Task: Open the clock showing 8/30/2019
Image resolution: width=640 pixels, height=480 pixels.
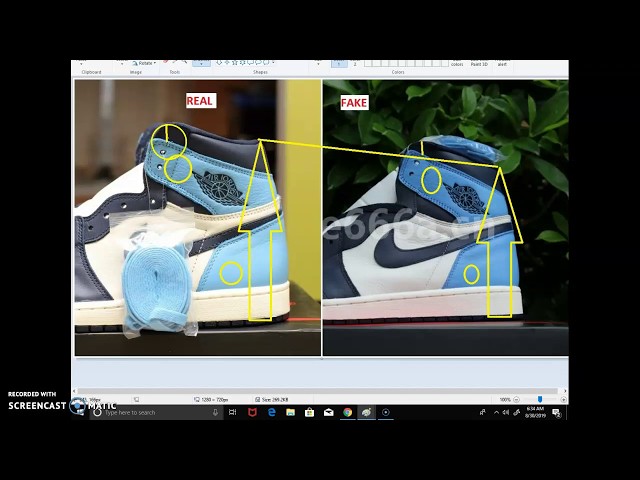Action: [x=536, y=412]
